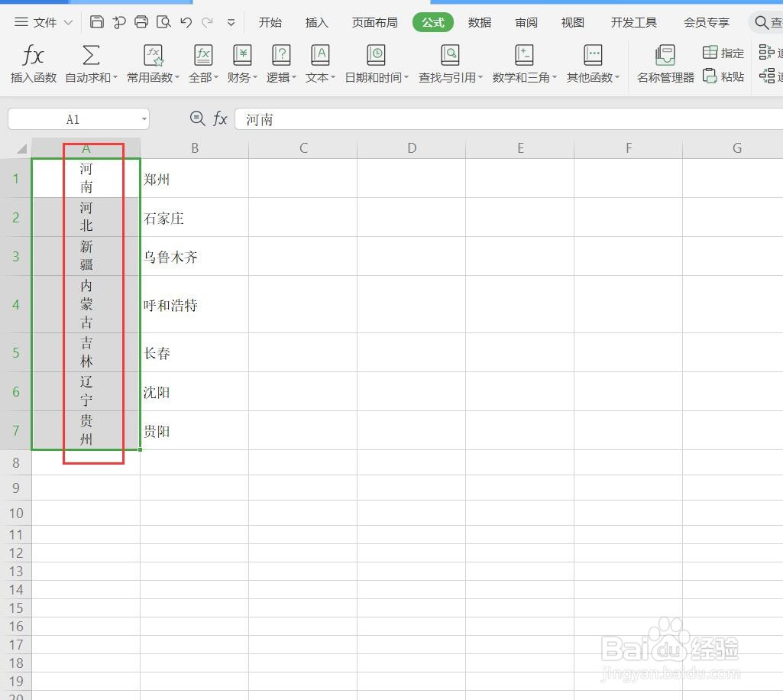The image size is (783, 700).
Task: Click cell containing 石家庄
Action: coord(194,217)
